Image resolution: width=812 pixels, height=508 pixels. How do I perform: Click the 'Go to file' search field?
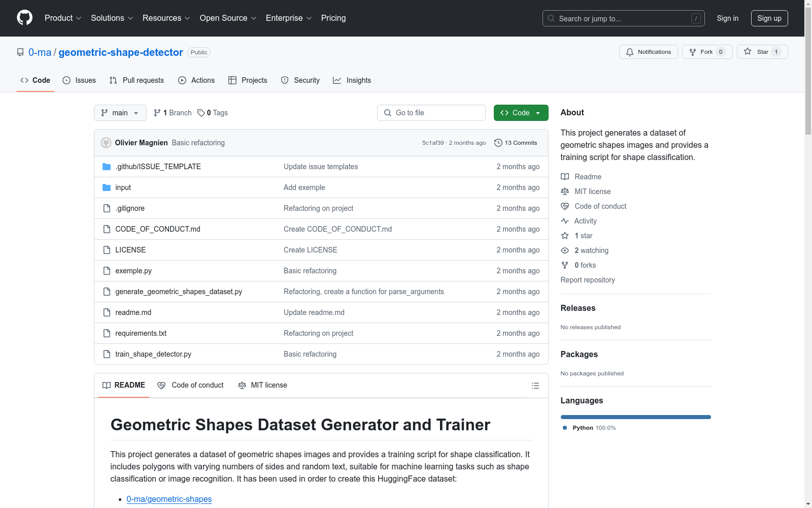(431, 113)
